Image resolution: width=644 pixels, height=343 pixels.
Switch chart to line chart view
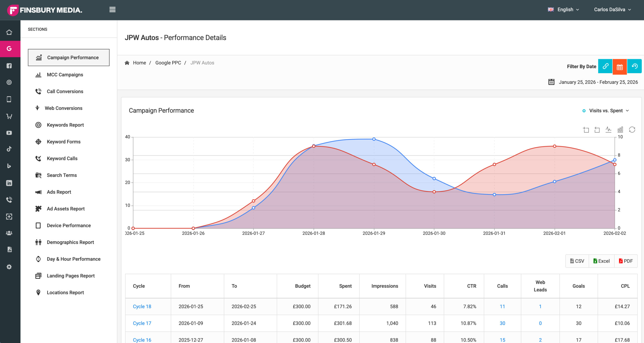(608, 130)
